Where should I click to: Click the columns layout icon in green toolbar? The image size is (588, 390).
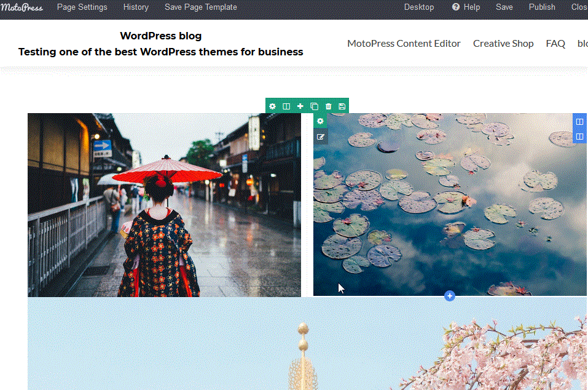point(286,106)
